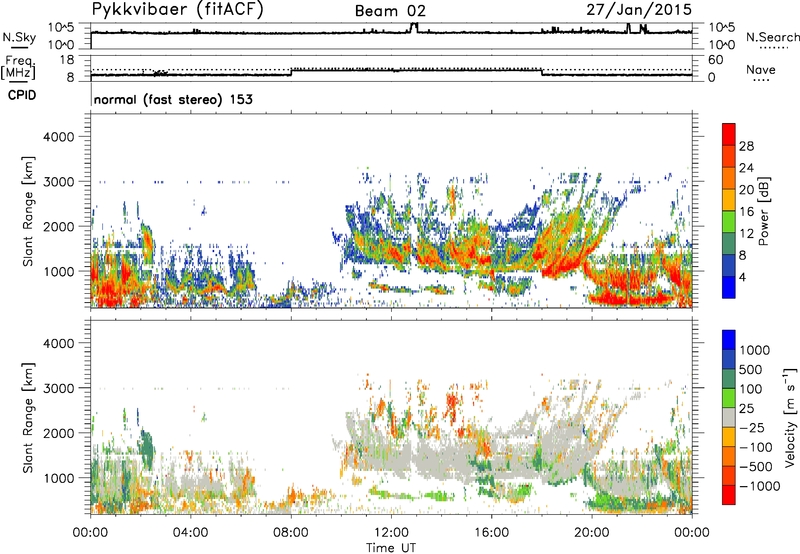This screenshot has width=800, height=554.
Task: Click the '08:00' time tick label
Action: tap(291, 533)
